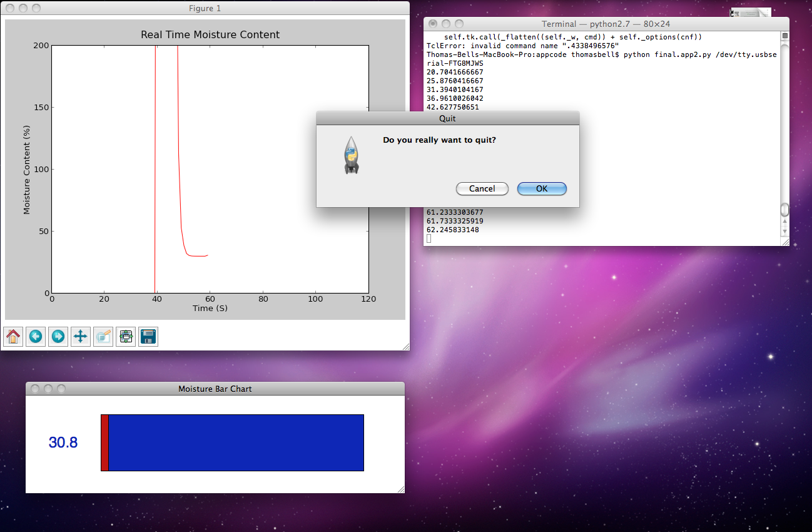Click the minimized window thumbnail in the corner
This screenshot has height=532, width=812.
click(750, 13)
